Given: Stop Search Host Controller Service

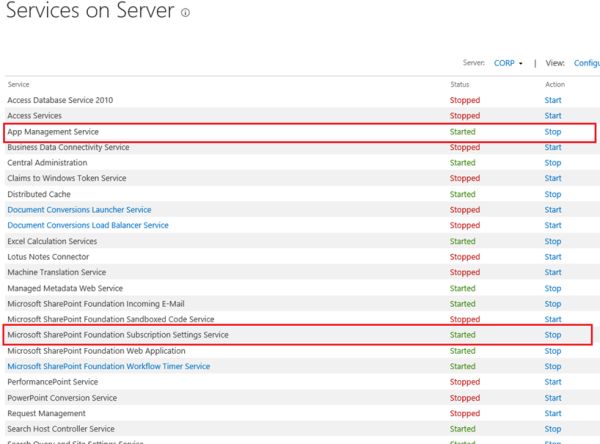Looking at the screenshot, I should (x=553, y=429).
